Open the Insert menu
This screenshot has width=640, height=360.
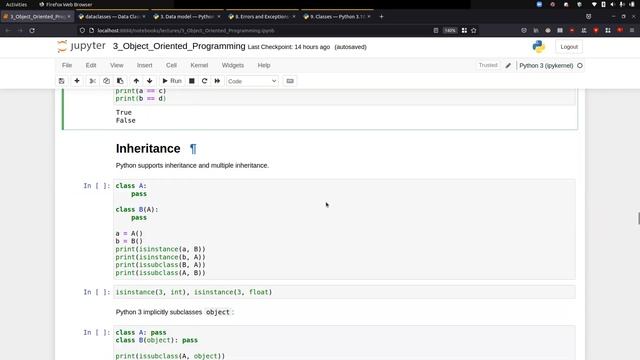click(x=144, y=65)
